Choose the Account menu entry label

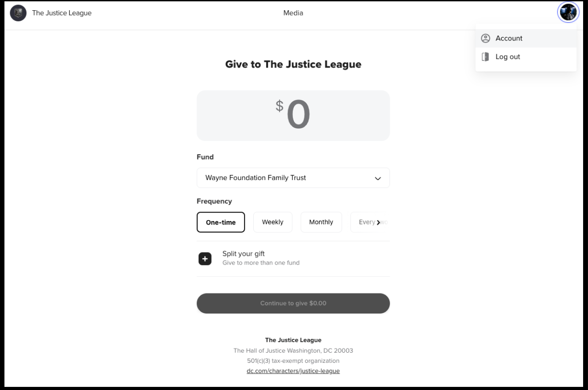coord(509,38)
